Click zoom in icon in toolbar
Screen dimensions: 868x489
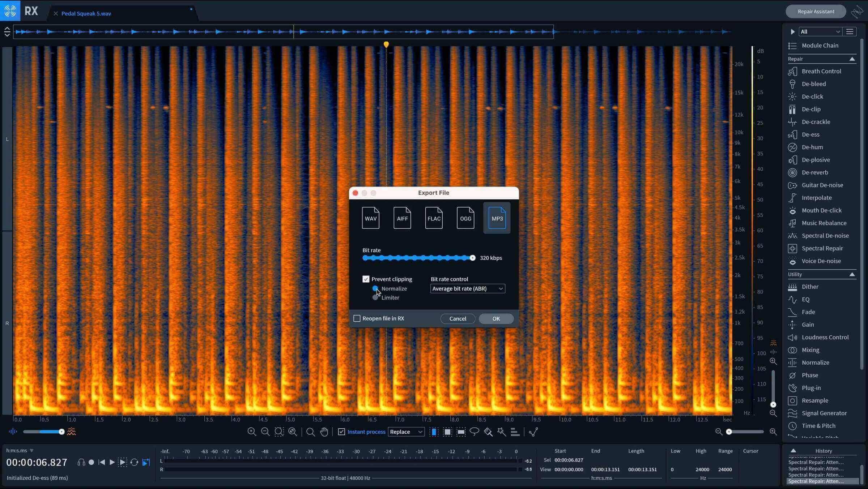252,432
